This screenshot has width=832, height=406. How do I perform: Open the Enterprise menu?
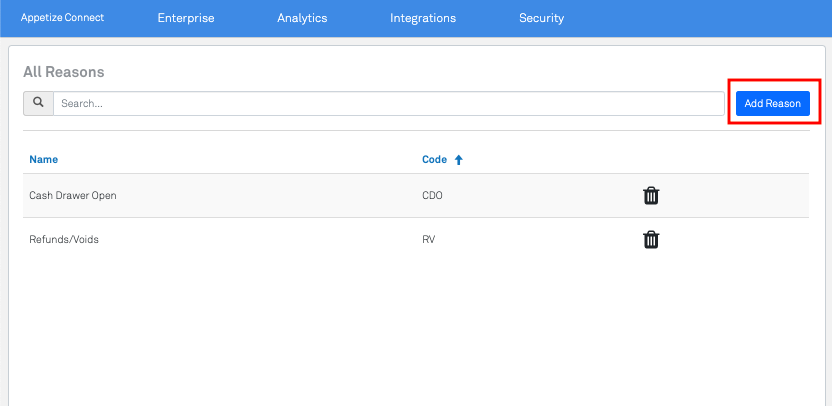[x=186, y=18]
